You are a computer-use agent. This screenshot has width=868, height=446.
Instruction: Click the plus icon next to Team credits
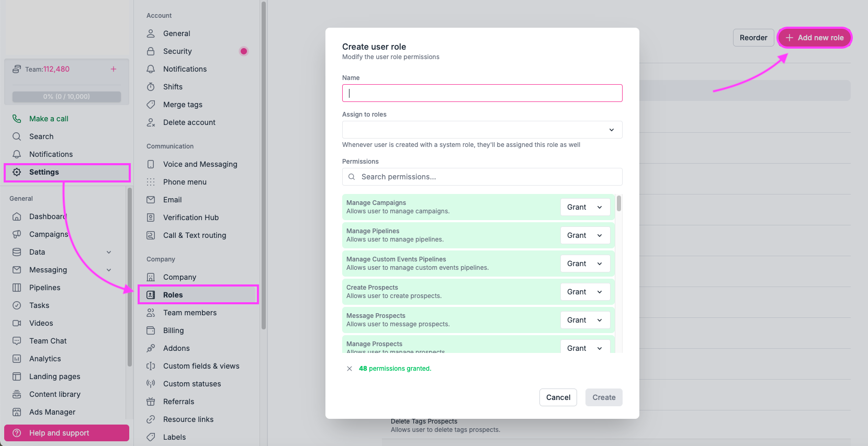tap(114, 69)
